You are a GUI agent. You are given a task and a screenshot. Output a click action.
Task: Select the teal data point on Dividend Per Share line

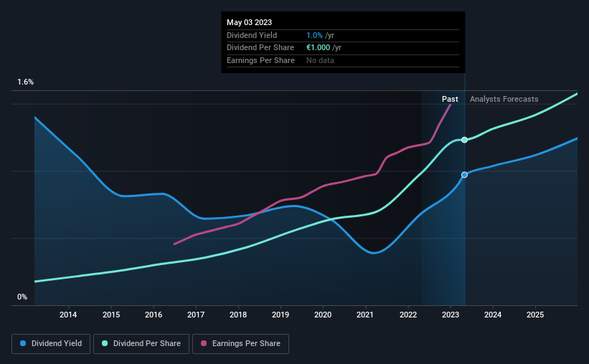pyautogui.click(x=465, y=140)
